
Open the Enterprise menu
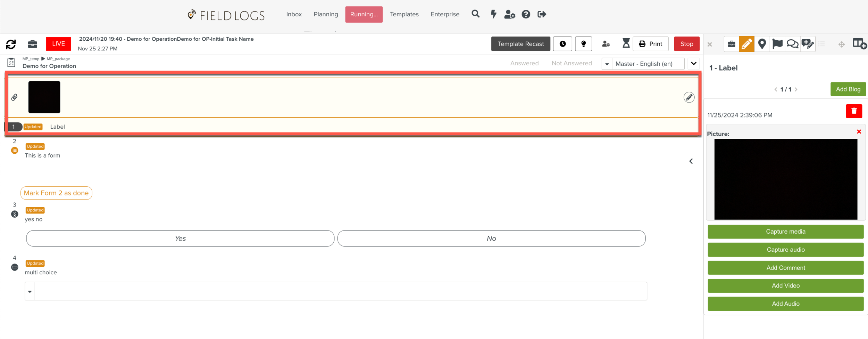coord(445,14)
